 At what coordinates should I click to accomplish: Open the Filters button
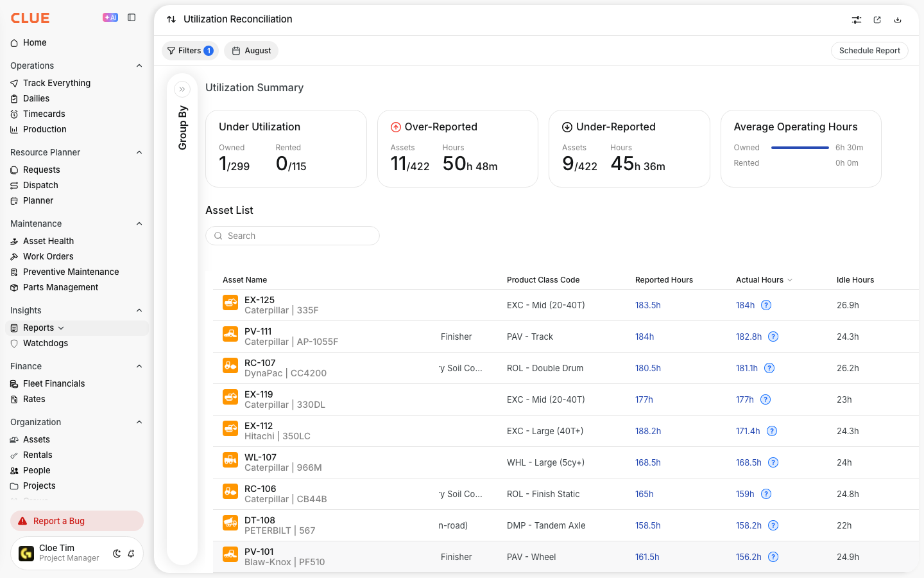(190, 51)
